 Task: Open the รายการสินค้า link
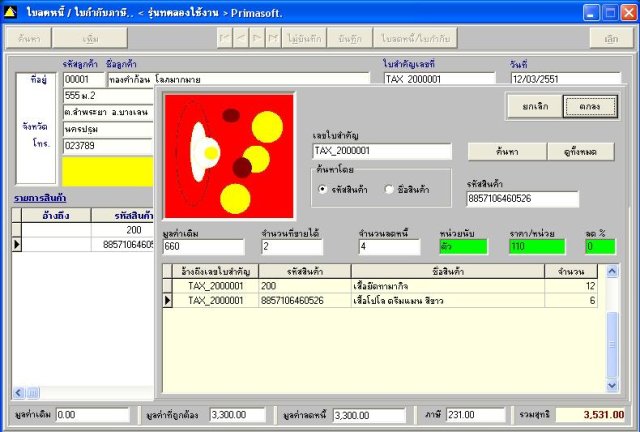point(40,198)
